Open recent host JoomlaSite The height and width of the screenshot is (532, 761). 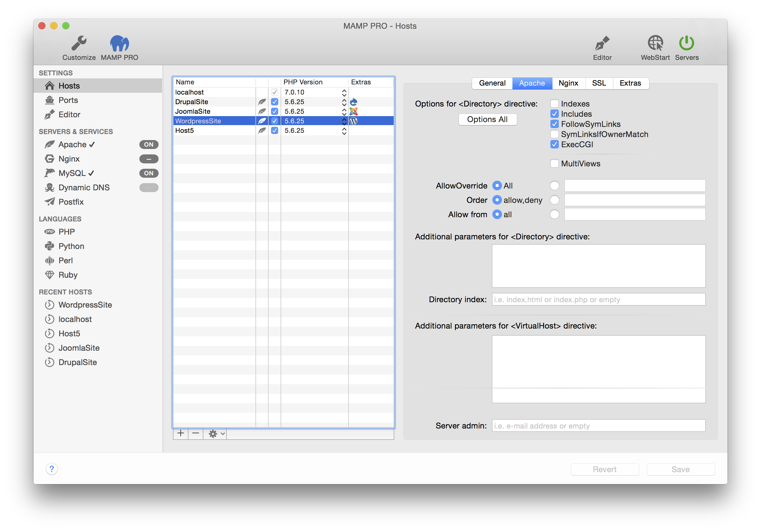coord(72,348)
